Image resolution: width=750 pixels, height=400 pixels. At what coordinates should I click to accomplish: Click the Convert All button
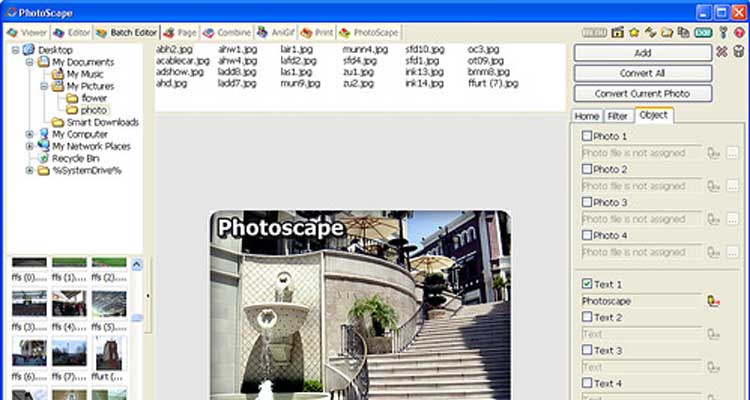pyautogui.click(x=642, y=73)
